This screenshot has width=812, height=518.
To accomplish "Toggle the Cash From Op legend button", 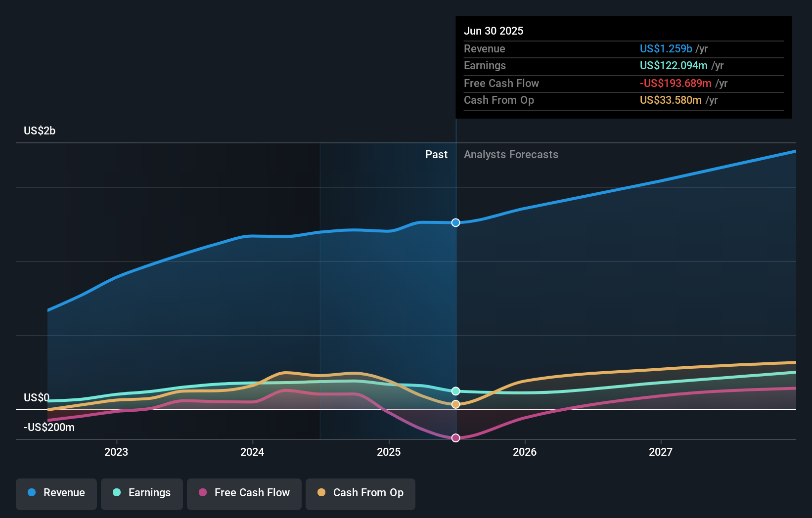I will pos(361,494).
